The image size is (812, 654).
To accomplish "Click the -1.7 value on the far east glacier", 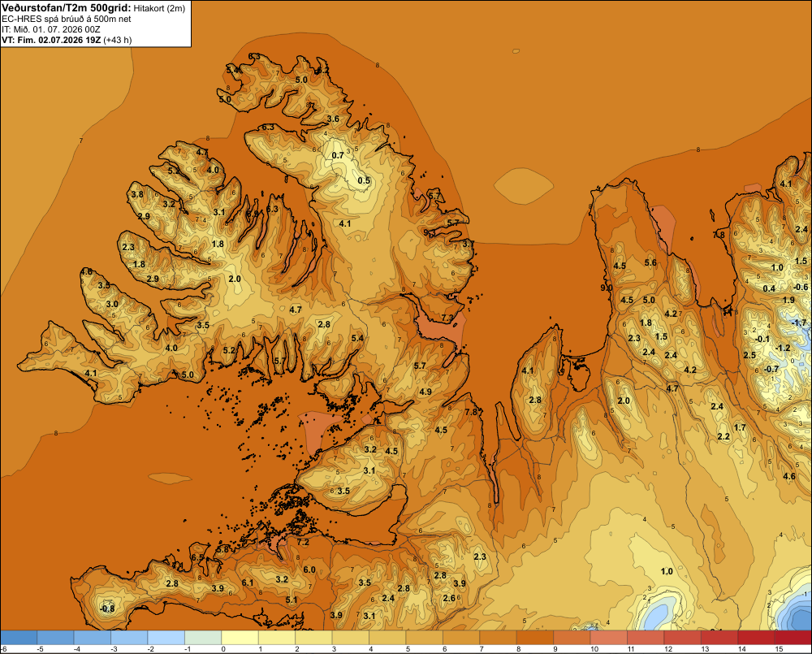I will click(799, 323).
